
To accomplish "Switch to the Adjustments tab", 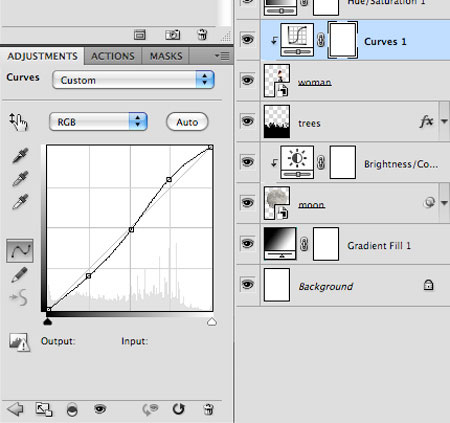I will click(42, 56).
